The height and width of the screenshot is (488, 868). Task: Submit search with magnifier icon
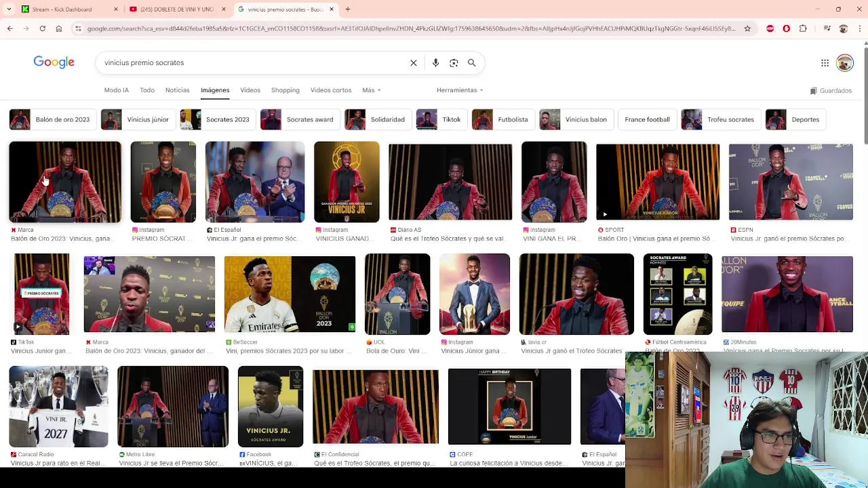coord(472,62)
